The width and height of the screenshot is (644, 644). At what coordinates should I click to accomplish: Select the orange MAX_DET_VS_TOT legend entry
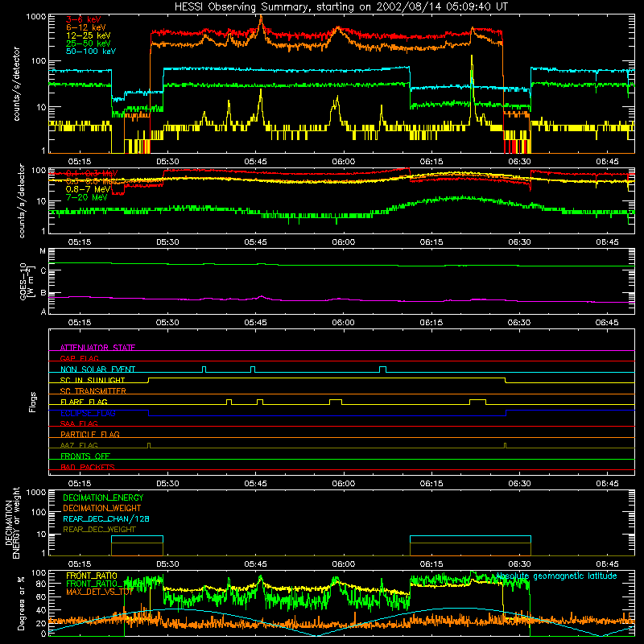100,592
